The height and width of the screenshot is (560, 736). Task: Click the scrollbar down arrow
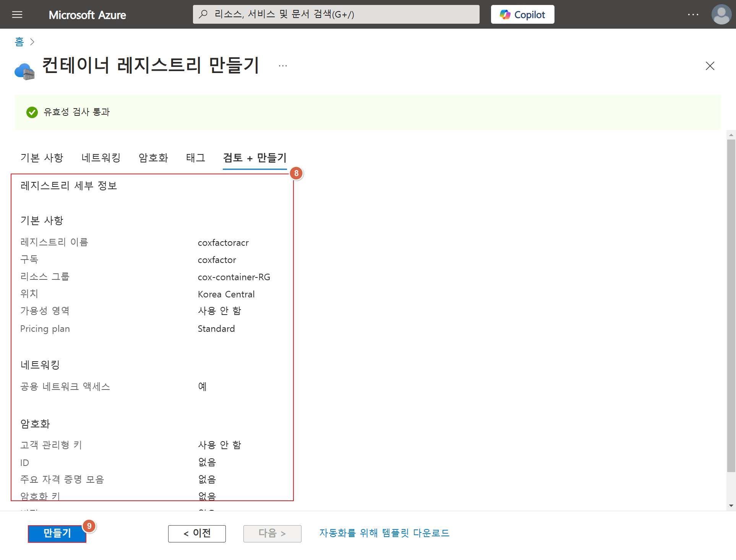click(731, 506)
